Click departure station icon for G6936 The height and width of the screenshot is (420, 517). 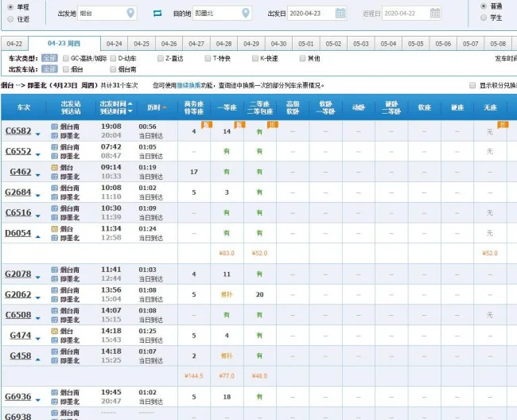(54, 392)
